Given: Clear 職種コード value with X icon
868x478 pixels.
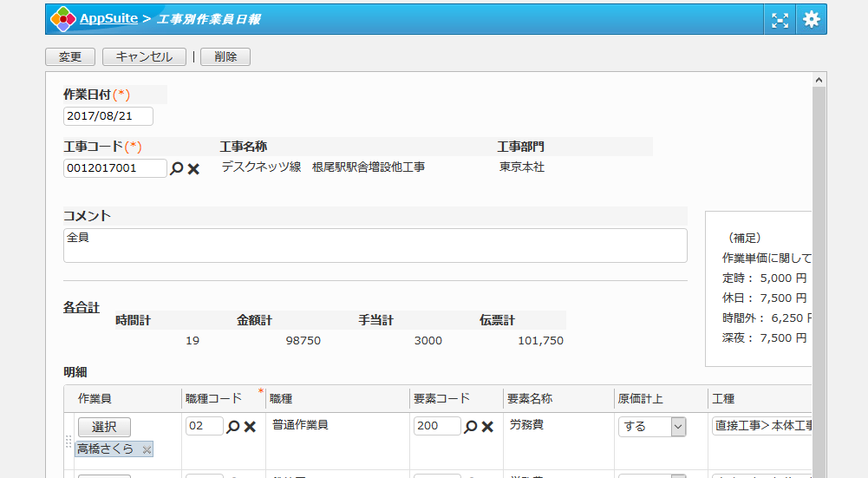Looking at the screenshot, I should pyautogui.click(x=250, y=427).
